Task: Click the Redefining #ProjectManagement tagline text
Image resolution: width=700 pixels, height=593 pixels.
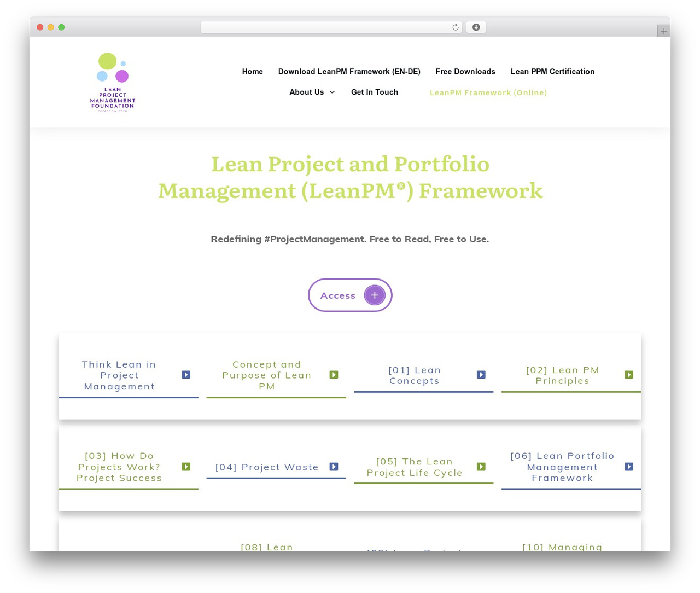Action: [x=350, y=239]
